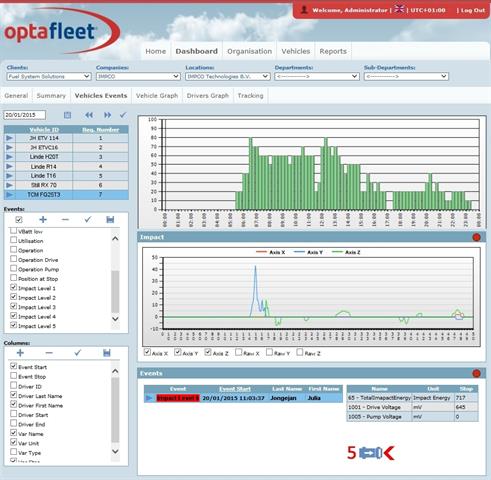Image resolution: width=491 pixels, height=480 pixels.
Task: Uncheck Axis X checkbox under impact graph
Action: point(147,352)
